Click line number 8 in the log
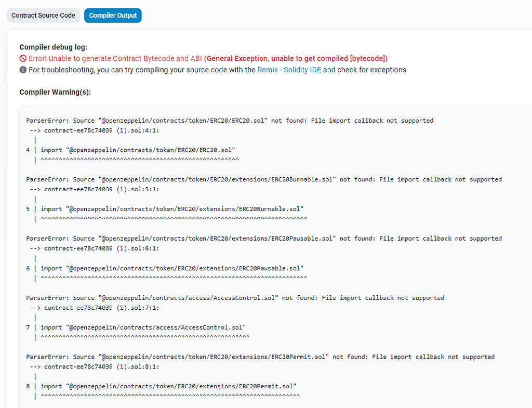Screen dimensions: 532x408 28,386
